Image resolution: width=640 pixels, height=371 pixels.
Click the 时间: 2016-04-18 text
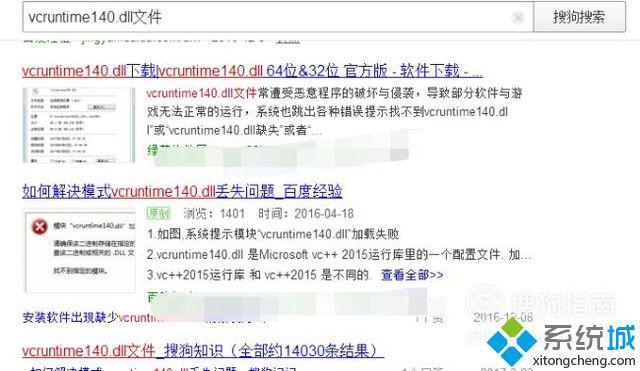[306, 213]
